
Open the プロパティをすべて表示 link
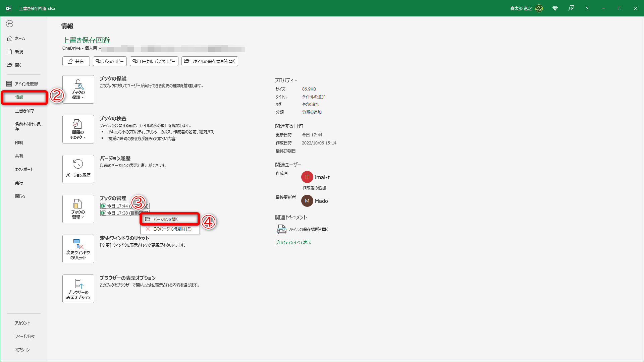click(293, 242)
